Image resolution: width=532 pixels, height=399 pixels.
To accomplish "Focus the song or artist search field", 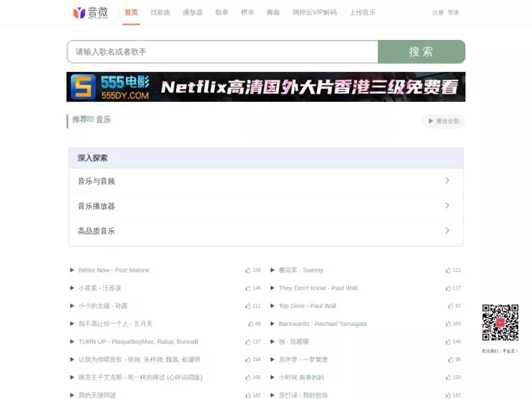I will pyautogui.click(x=223, y=52).
